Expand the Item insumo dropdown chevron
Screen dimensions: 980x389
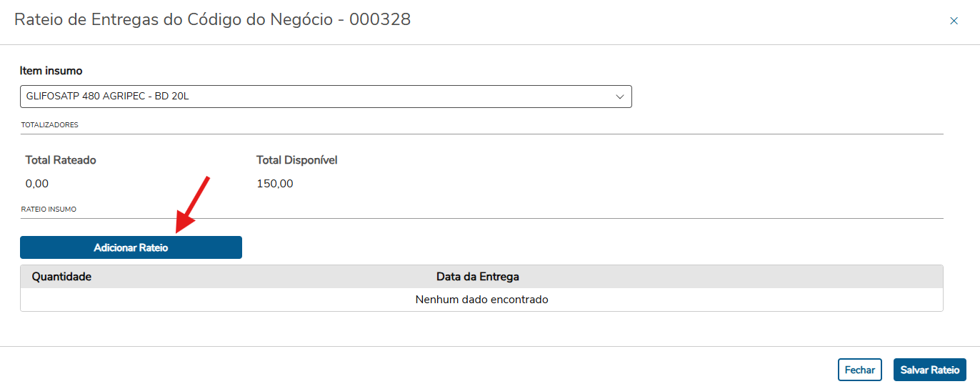[620, 97]
